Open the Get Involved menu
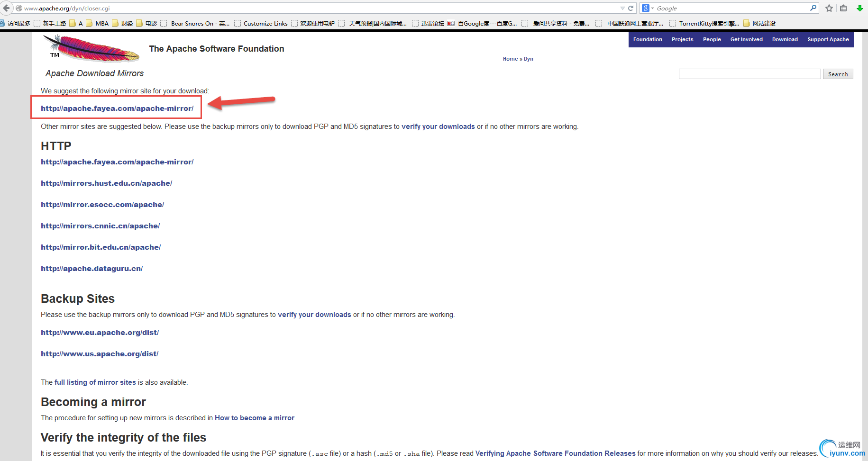Viewport: 868px width, 461px height. [746, 39]
